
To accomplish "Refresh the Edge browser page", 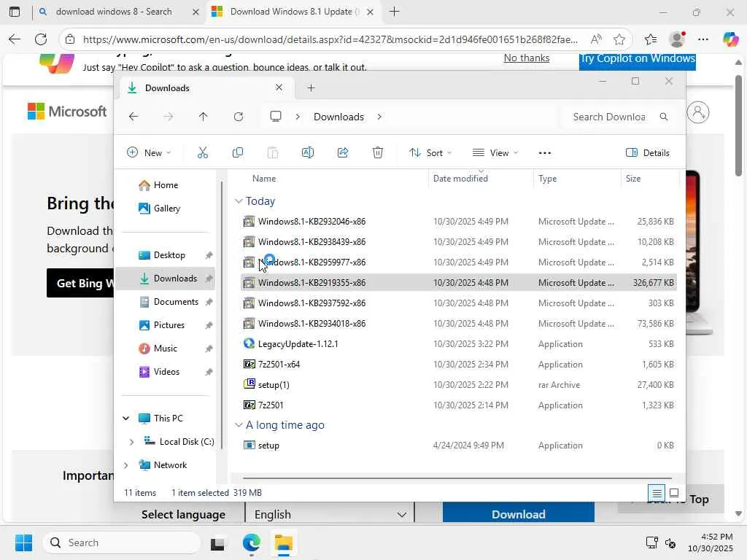I will pyautogui.click(x=41, y=39).
